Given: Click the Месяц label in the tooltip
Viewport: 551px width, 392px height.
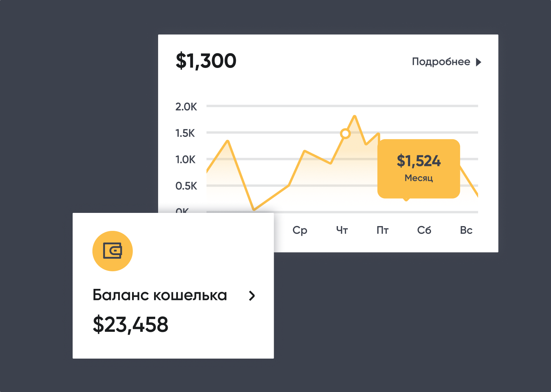Looking at the screenshot, I should coord(419,178).
